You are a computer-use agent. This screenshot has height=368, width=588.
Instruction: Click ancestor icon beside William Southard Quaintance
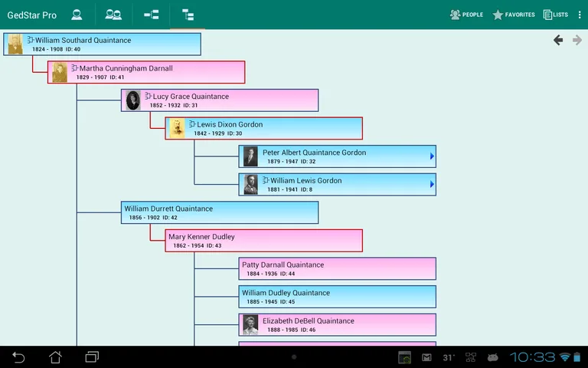pos(31,40)
